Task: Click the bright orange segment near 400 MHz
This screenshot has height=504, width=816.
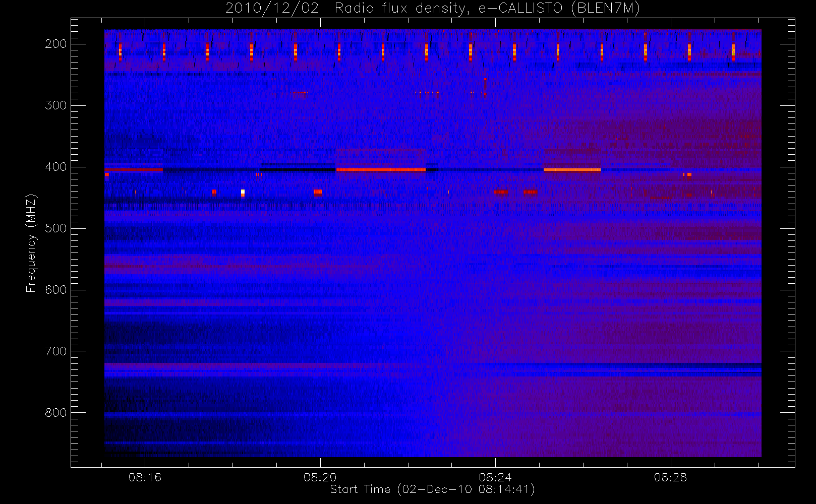Action: coord(572,170)
